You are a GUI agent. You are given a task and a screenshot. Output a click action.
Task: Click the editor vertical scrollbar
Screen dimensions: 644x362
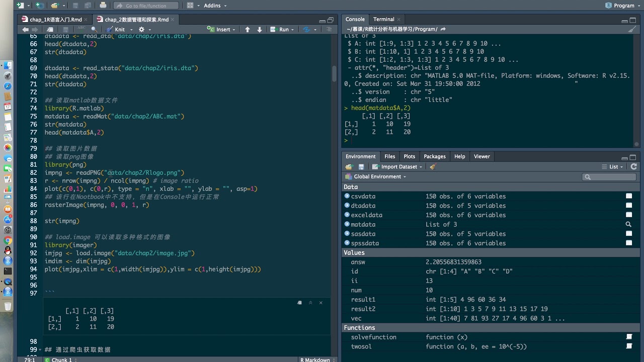(x=334, y=73)
